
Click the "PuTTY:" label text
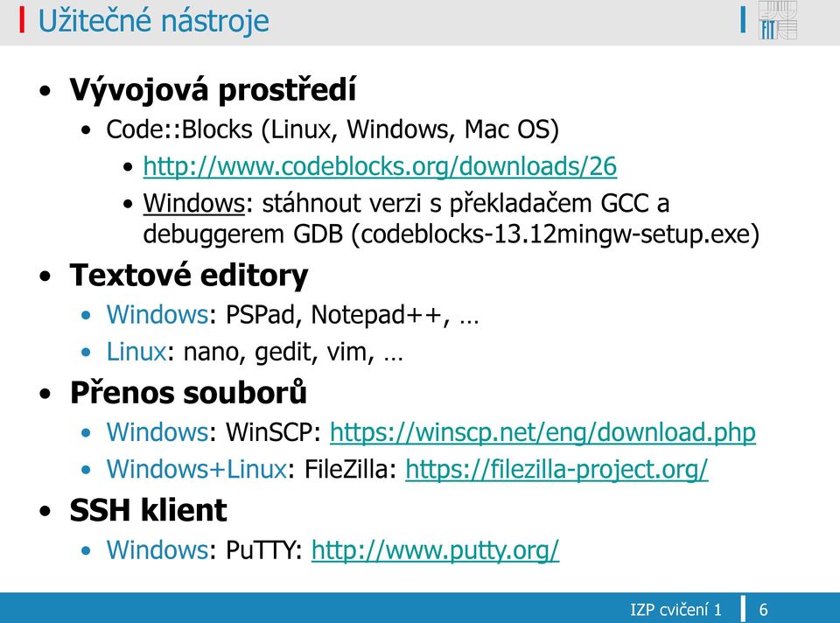click(x=264, y=549)
